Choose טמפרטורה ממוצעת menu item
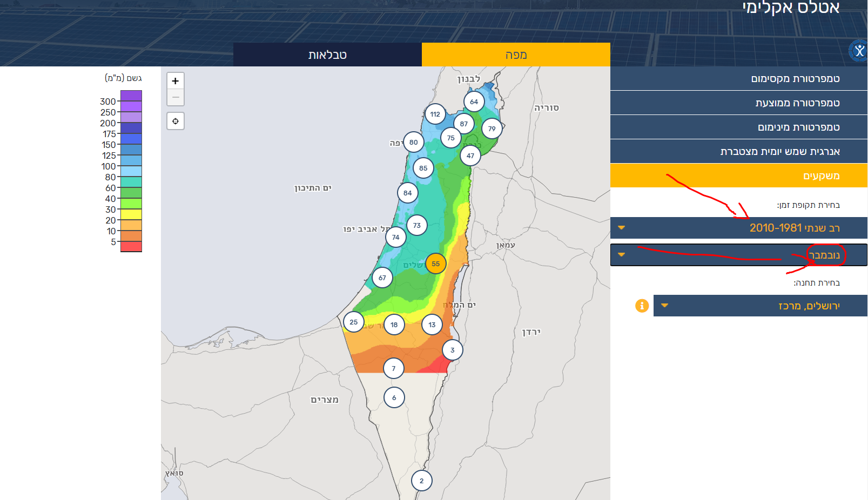Image resolution: width=868 pixels, height=500 pixels. pyautogui.click(x=738, y=103)
